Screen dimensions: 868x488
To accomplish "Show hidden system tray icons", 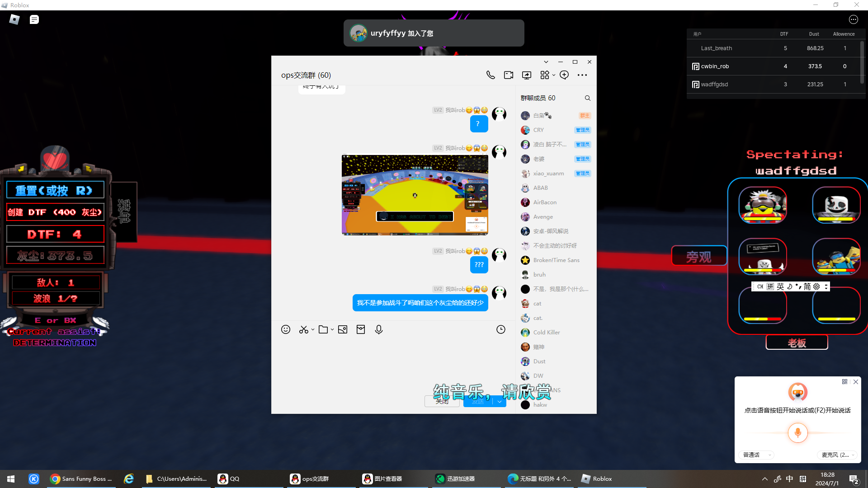I will (x=765, y=479).
